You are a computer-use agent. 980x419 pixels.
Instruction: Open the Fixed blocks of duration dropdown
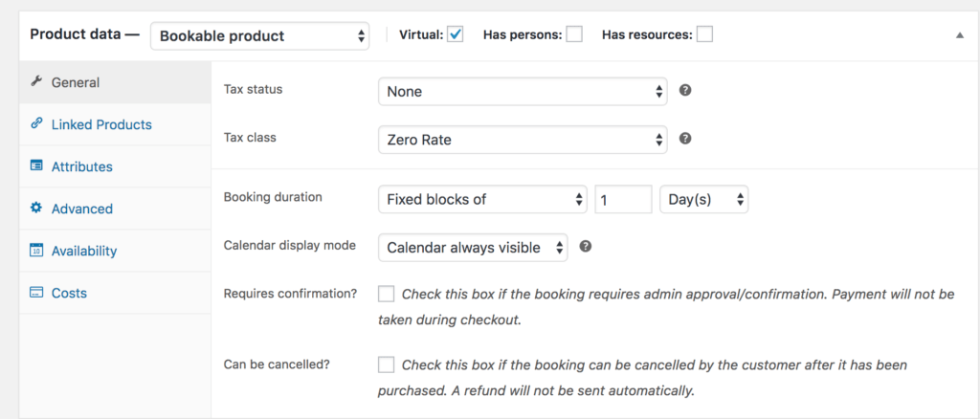pos(482,199)
